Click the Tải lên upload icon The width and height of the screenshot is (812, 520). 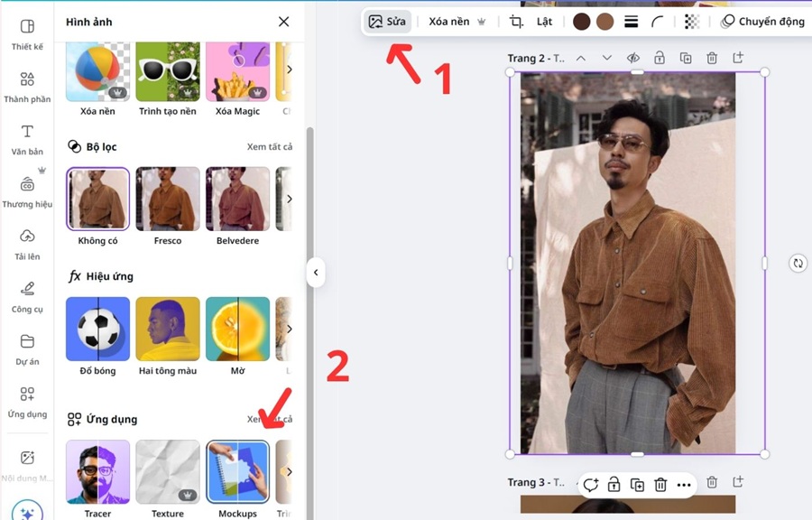27,237
